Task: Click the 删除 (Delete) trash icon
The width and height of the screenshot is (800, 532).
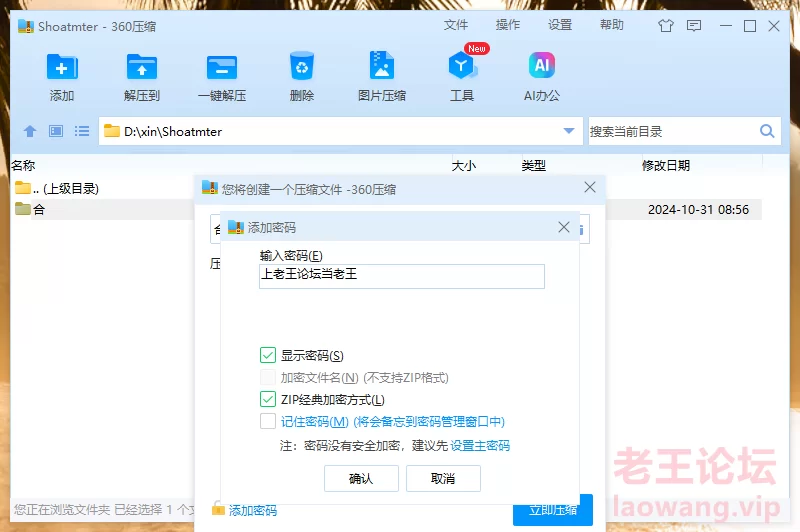Action: point(302,68)
